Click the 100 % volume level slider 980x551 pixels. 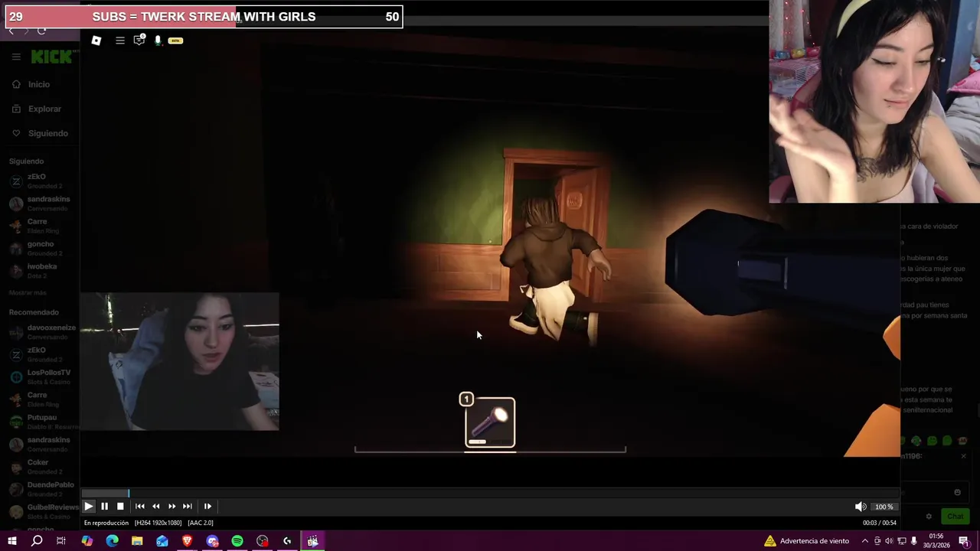tap(884, 507)
